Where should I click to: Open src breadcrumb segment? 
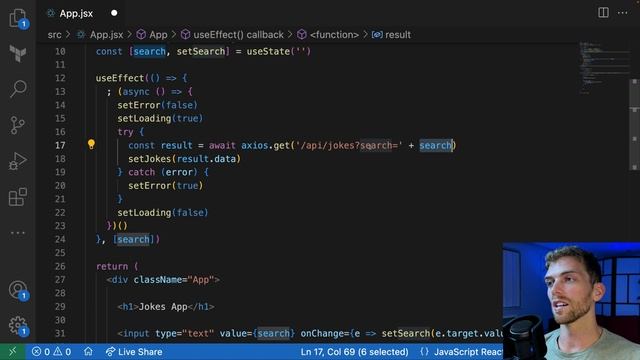[54, 35]
